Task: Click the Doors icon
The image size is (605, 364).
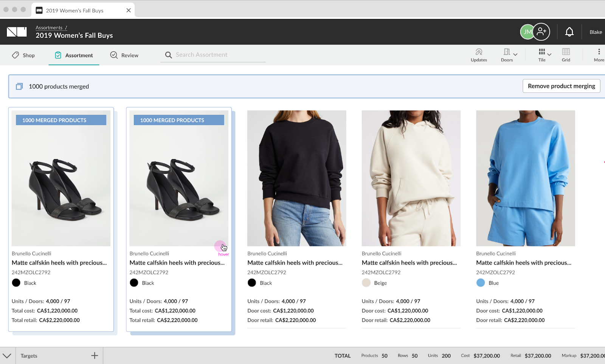Action: [x=507, y=52]
